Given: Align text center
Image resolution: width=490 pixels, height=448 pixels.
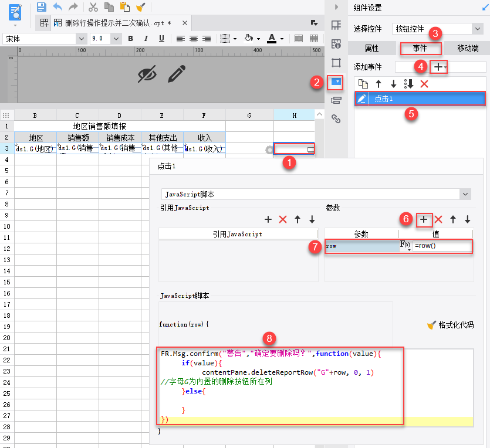Looking at the screenshot, I should tap(194, 39).
